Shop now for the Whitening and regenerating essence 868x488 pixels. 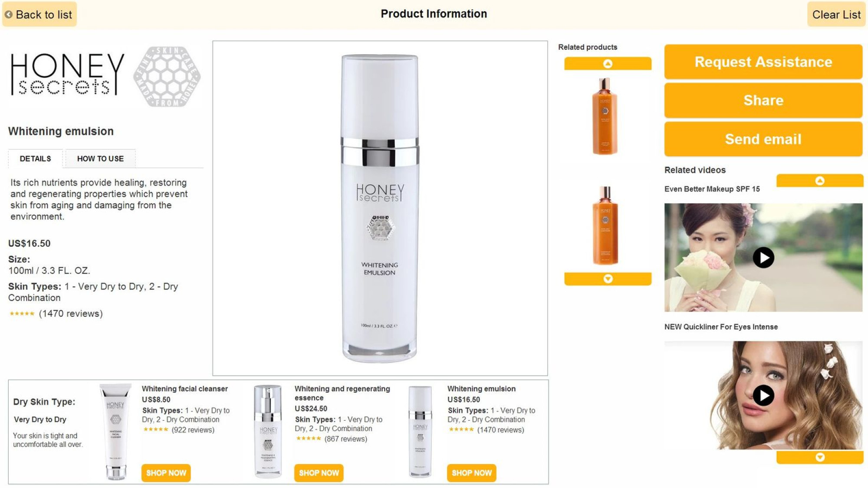pos(319,473)
